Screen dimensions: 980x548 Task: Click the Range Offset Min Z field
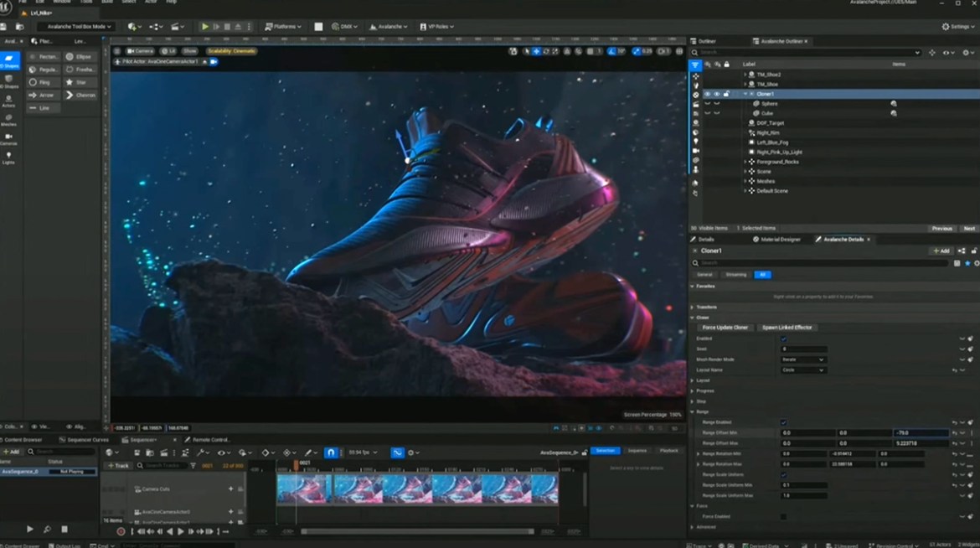coord(920,433)
